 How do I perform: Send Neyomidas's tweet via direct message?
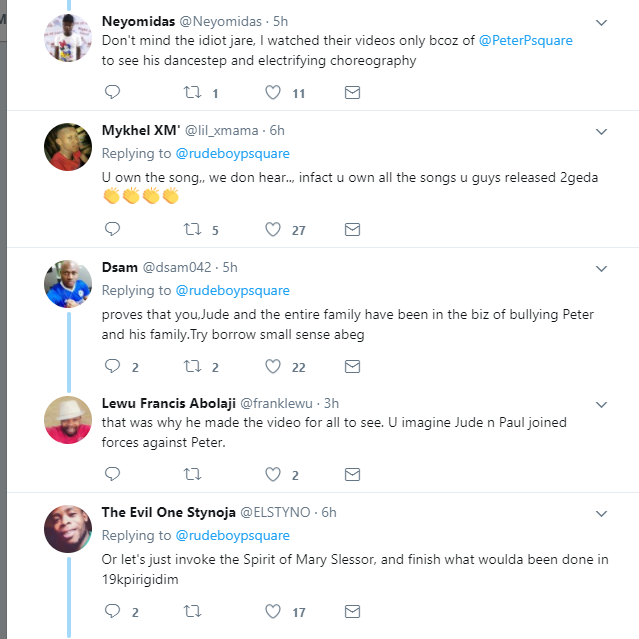(352, 93)
